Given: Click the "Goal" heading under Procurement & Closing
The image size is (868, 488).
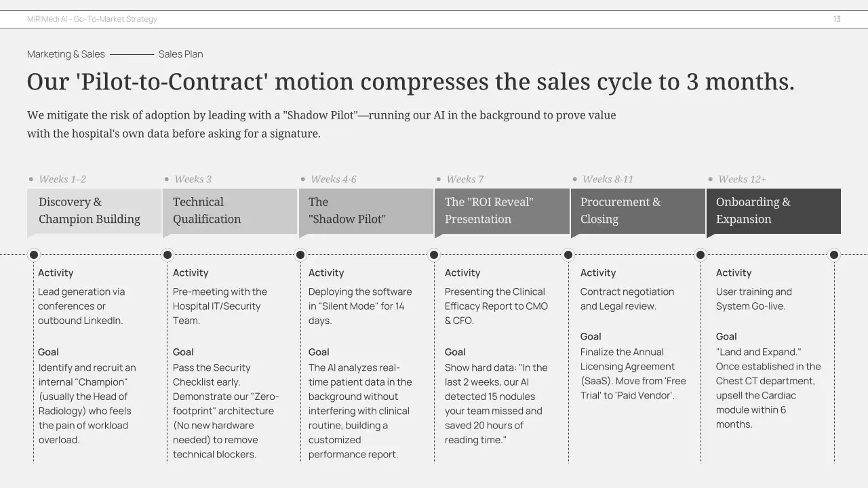Looking at the screenshot, I should tap(591, 336).
